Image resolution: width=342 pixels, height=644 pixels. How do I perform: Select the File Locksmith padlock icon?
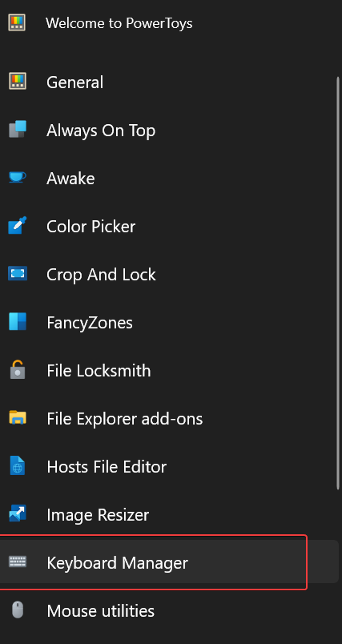click(x=18, y=369)
